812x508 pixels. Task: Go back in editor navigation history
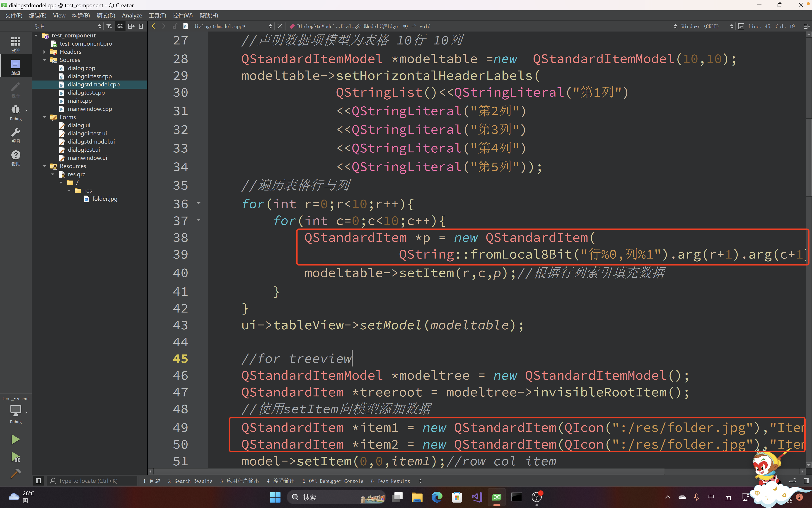(153, 26)
